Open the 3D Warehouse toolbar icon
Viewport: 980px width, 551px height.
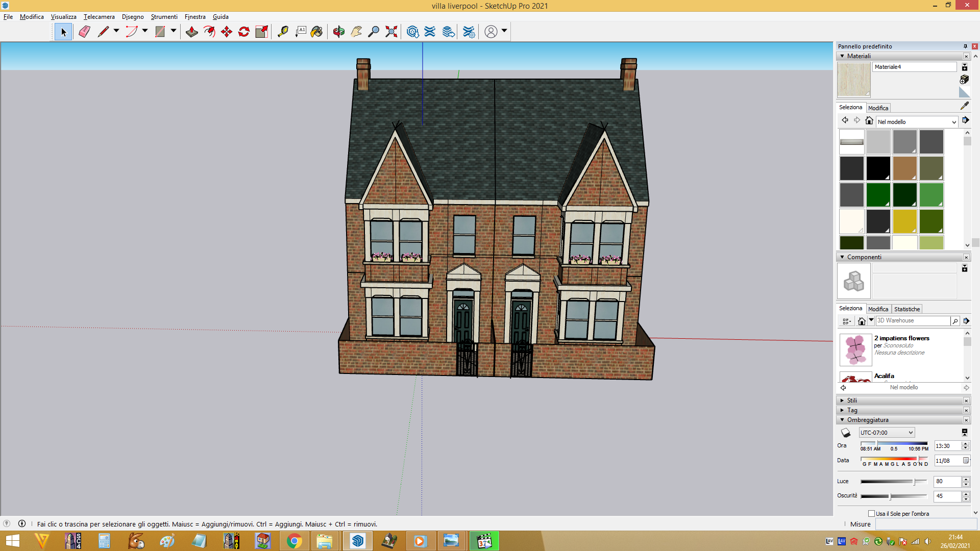pyautogui.click(x=413, y=32)
